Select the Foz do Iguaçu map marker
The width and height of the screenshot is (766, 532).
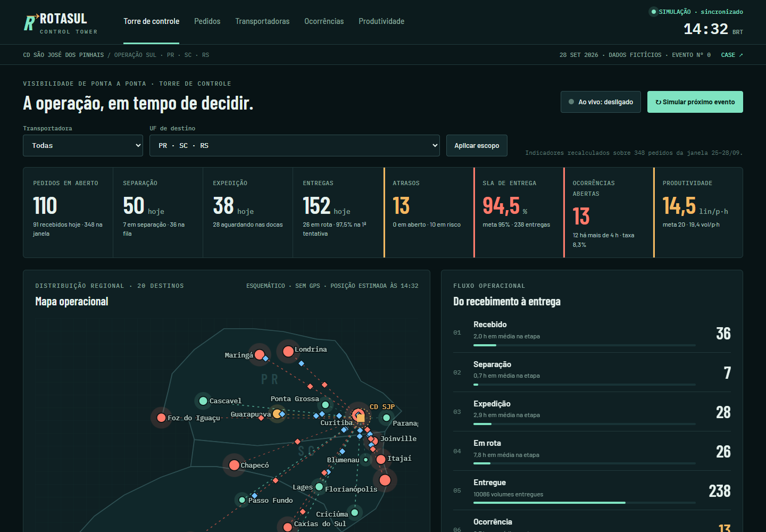[161, 418]
